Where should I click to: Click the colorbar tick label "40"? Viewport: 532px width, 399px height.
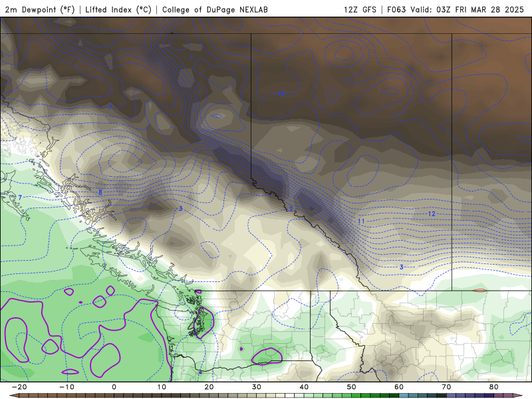304,387
